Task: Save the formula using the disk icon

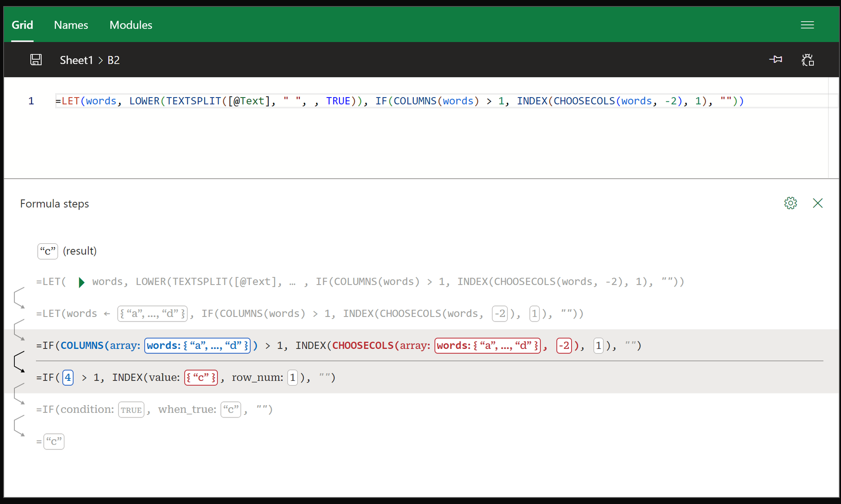Action: 36,60
